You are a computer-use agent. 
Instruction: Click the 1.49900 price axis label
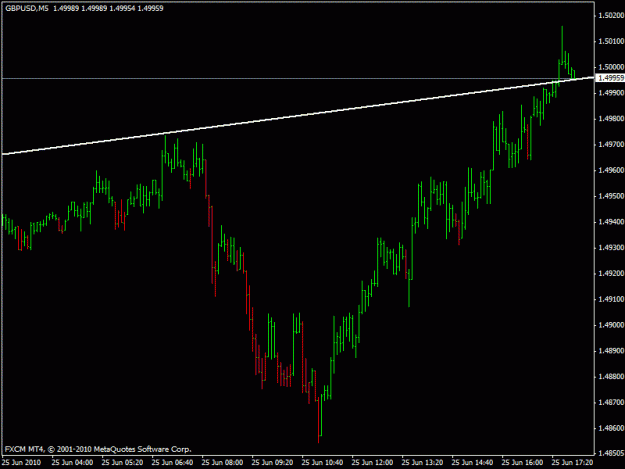click(x=611, y=93)
